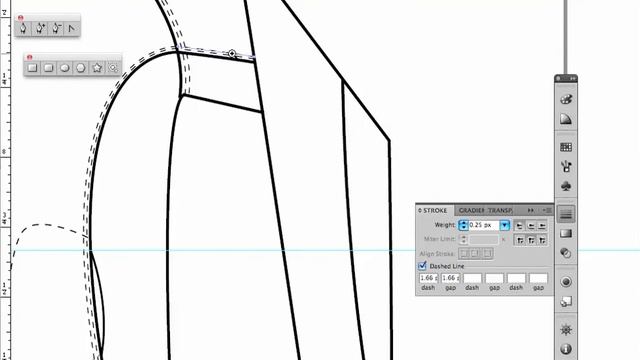Select the Ellipse shape tool
Screen dimensions: 640x360
tap(64, 68)
